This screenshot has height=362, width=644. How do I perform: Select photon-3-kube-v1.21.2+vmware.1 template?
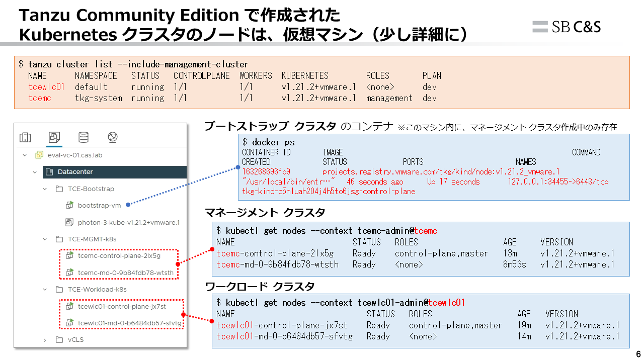click(129, 222)
